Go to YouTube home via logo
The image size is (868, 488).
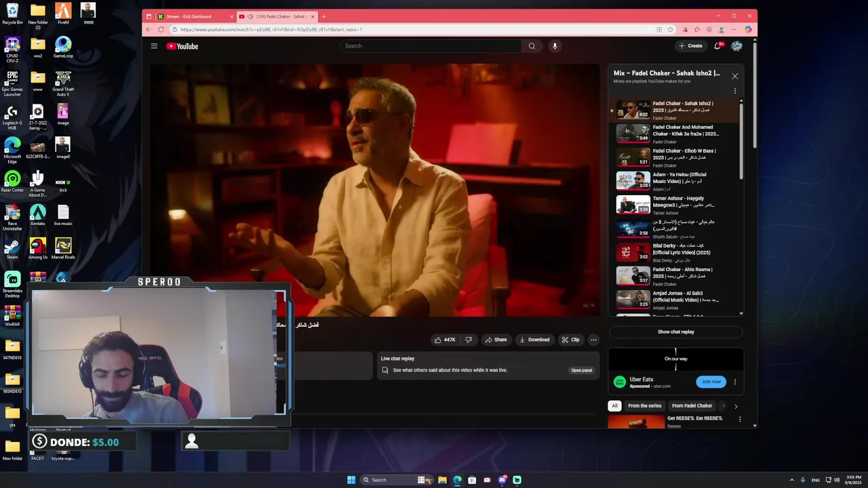182,46
